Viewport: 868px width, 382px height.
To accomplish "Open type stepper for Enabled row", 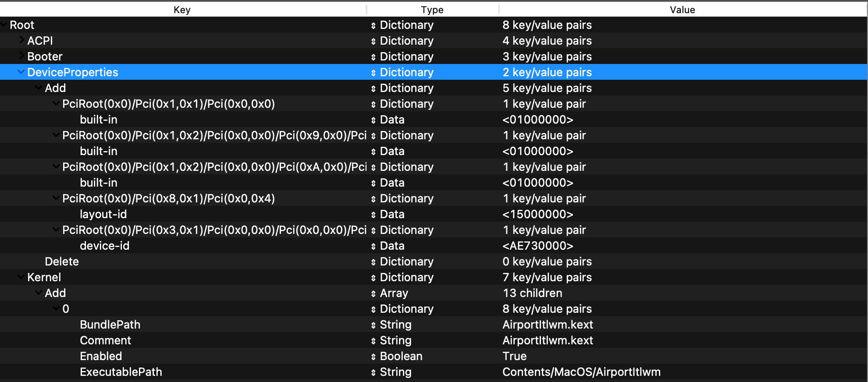I will click(373, 357).
